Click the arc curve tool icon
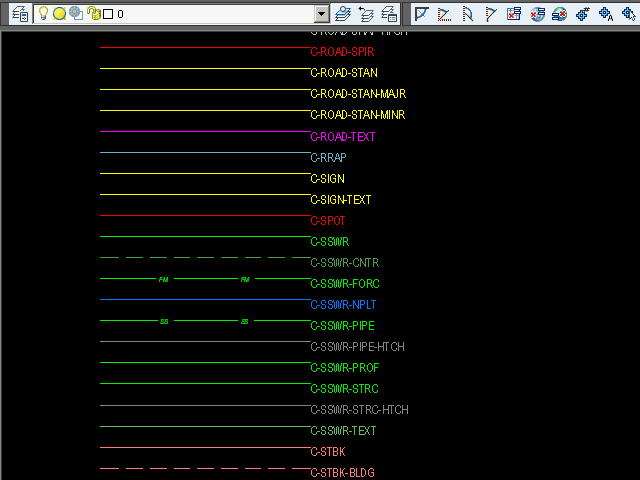640x480 pixels. pyautogui.click(x=467, y=14)
